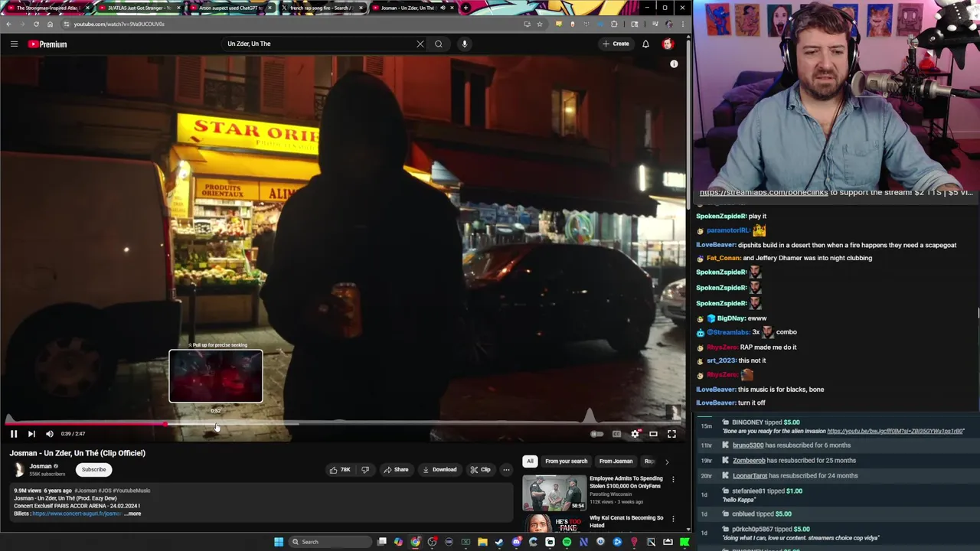Image resolution: width=980 pixels, height=551 pixels.
Task: Open Steam from the taskbar
Action: coord(499,542)
